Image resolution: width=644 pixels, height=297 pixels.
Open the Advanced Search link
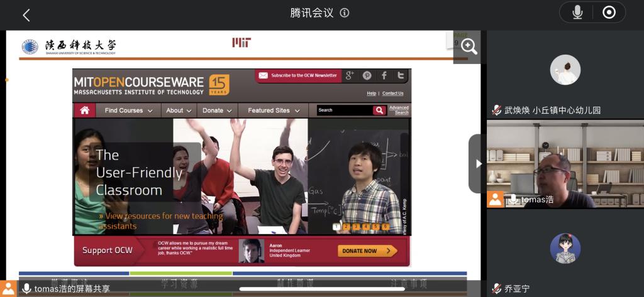pyautogui.click(x=399, y=111)
